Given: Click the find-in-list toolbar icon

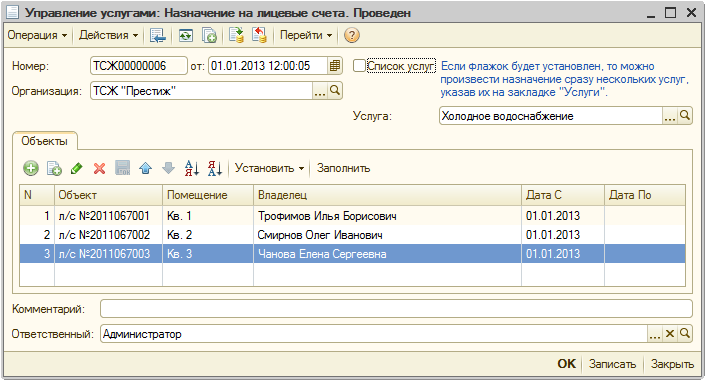Looking at the screenshot, I should click(158, 35).
